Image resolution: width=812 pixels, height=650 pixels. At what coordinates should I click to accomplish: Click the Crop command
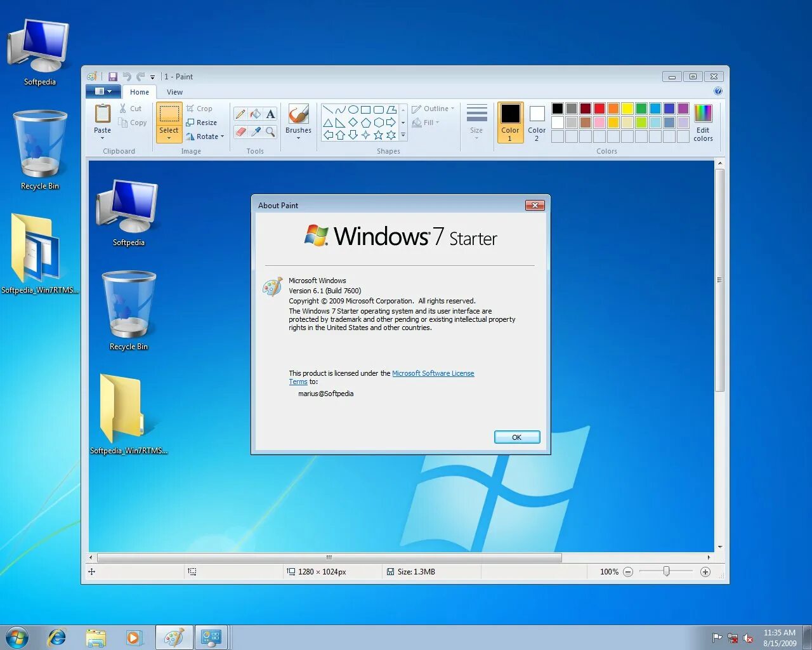click(199, 109)
